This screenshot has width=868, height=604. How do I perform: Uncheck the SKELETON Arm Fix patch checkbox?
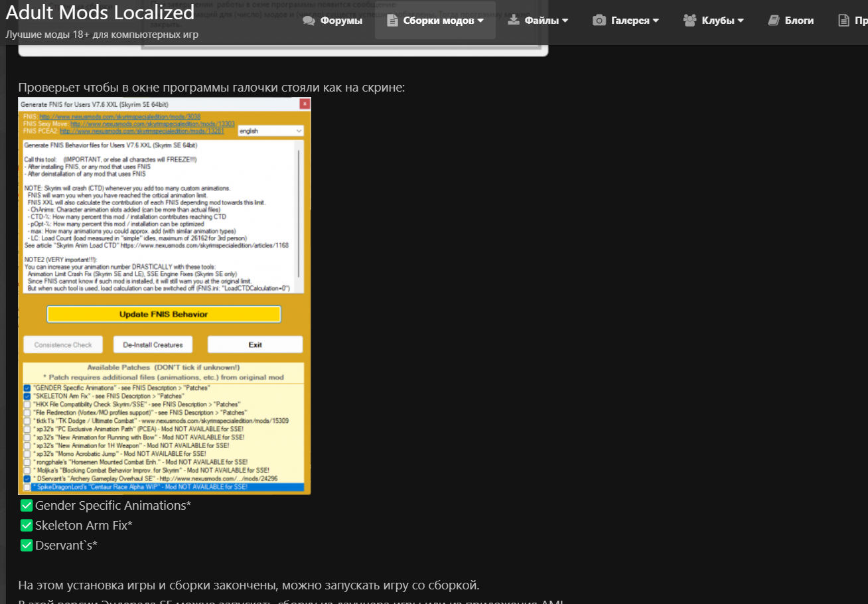click(x=27, y=396)
